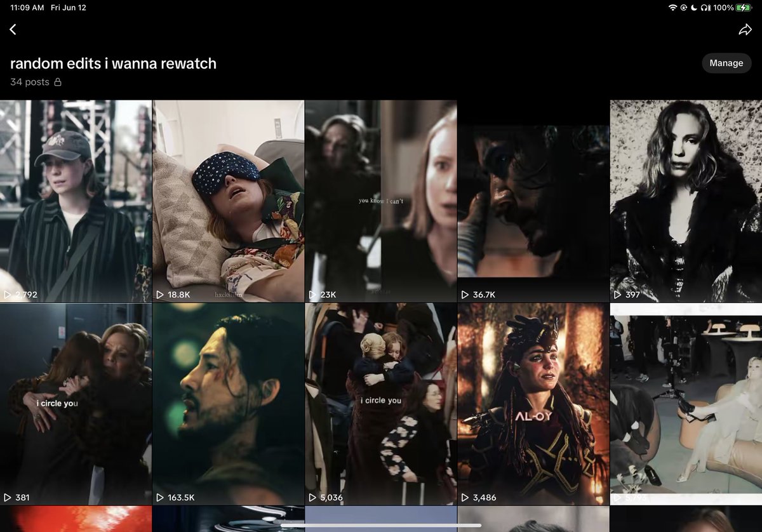Tap the battery indicator in status bar

tap(744, 8)
